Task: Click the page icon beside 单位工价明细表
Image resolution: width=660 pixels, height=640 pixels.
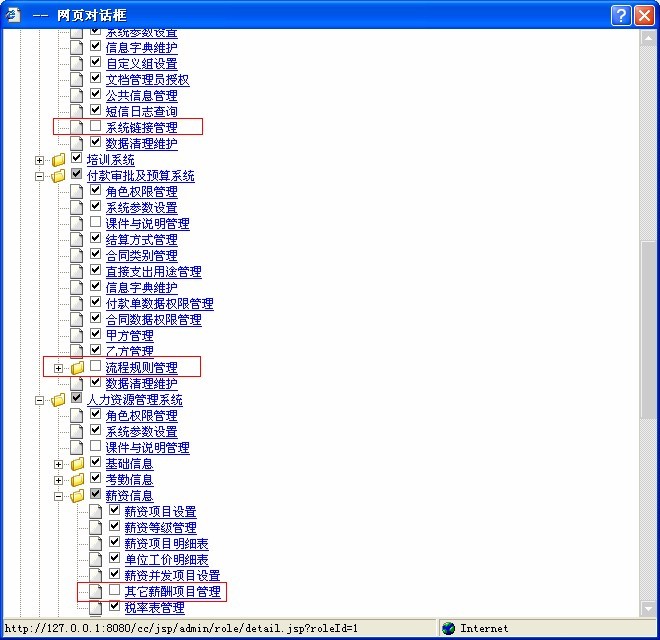Action: [x=96, y=559]
